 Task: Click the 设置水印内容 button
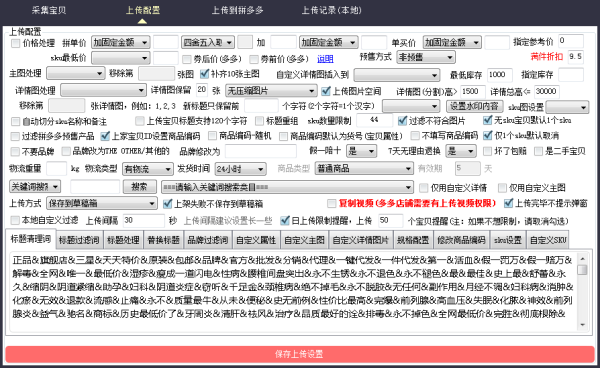(x=474, y=106)
